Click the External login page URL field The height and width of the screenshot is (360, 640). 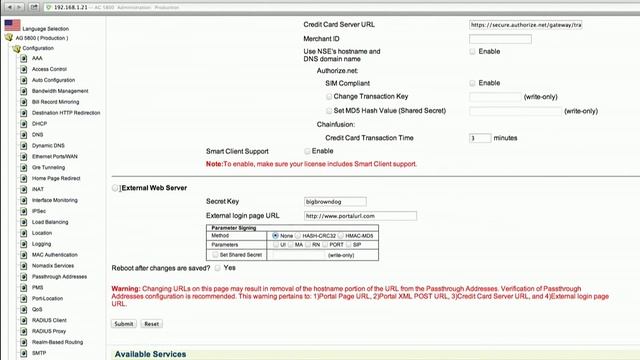pos(360,216)
